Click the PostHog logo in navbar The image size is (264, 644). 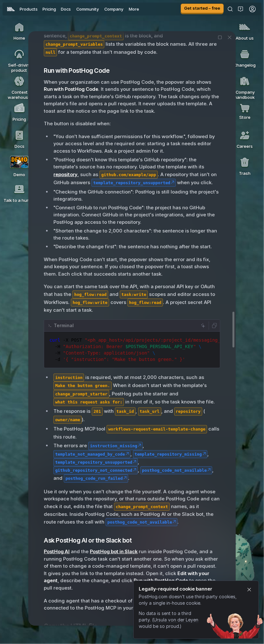click(11, 9)
